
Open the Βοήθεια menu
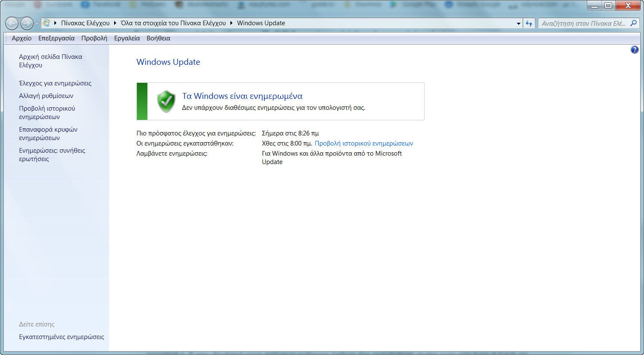[x=158, y=38]
